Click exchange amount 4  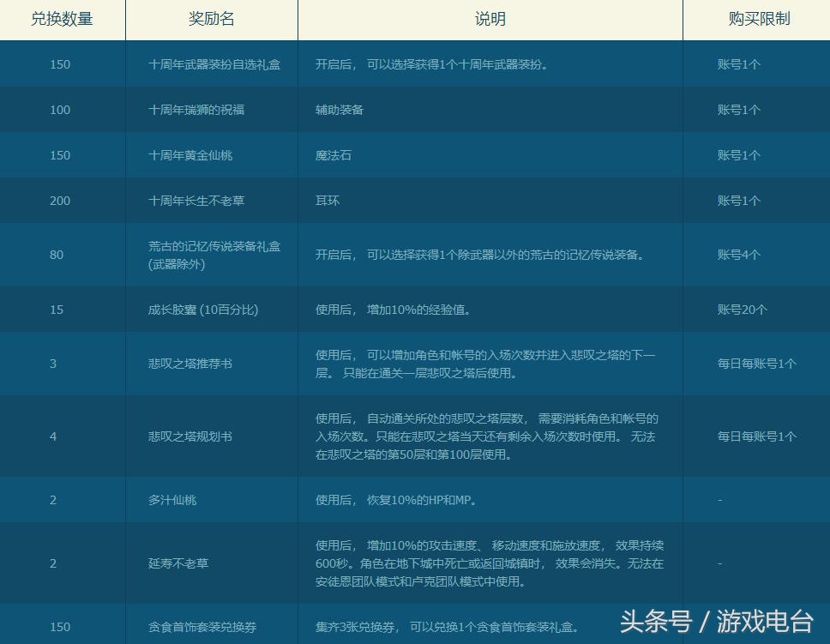tap(53, 437)
